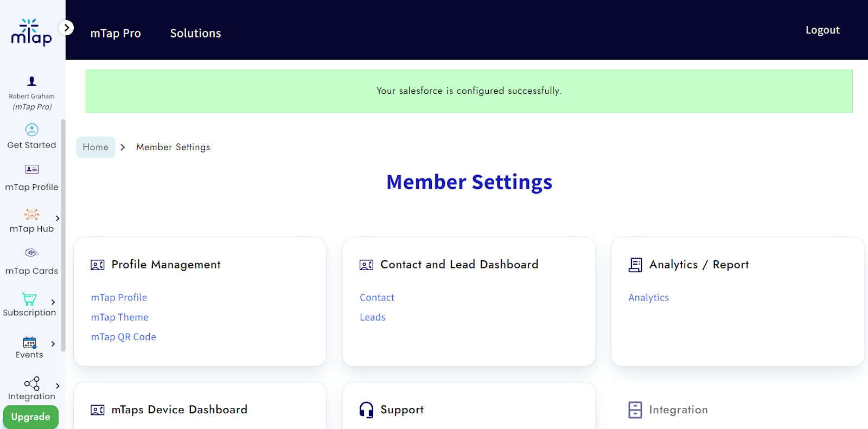Go to Home via breadcrumb
The height and width of the screenshot is (429, 868).
pos(95,147)
